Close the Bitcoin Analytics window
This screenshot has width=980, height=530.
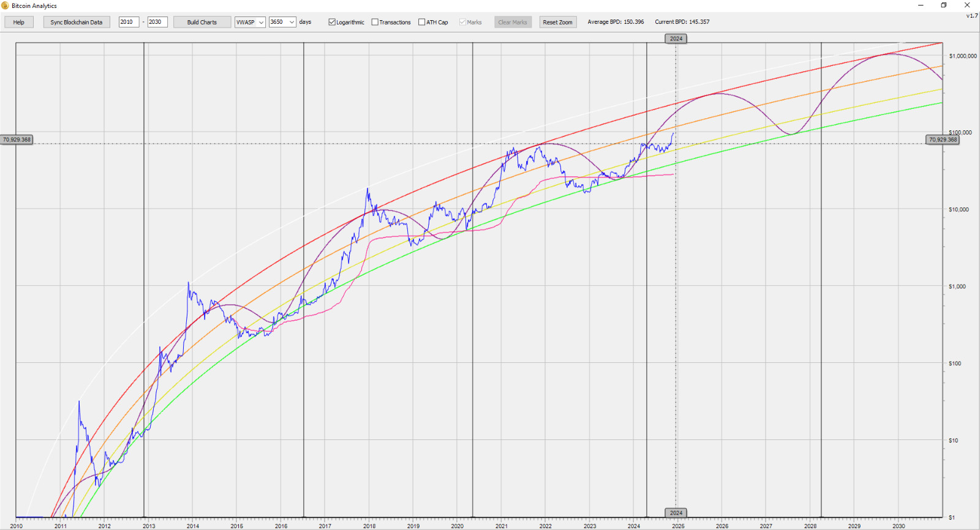[967, 6]
